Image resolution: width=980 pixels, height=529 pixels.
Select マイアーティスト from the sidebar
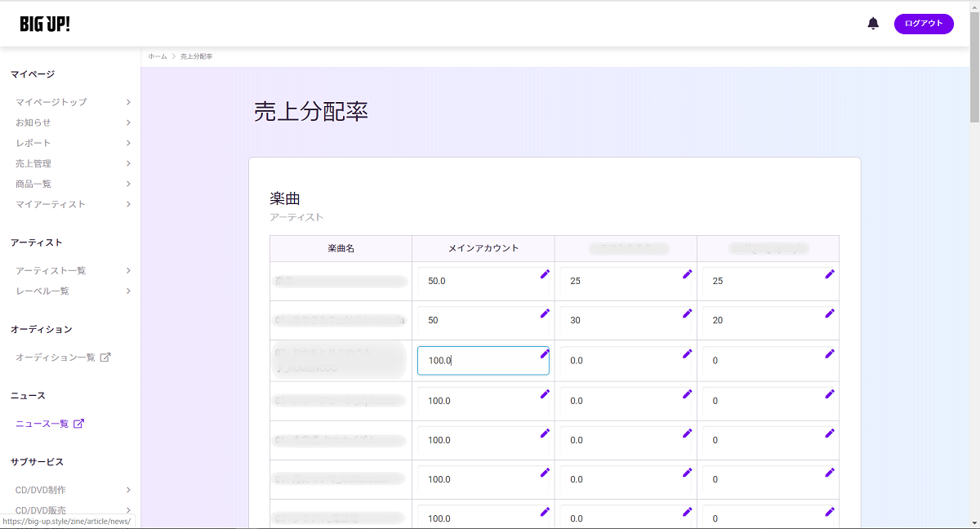point(51,204)
